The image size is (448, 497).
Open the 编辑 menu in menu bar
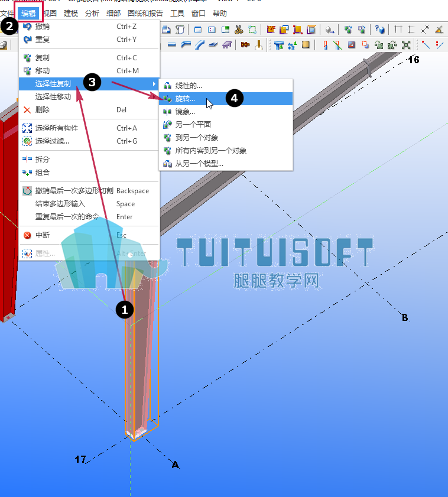click(x=28, y=14)
